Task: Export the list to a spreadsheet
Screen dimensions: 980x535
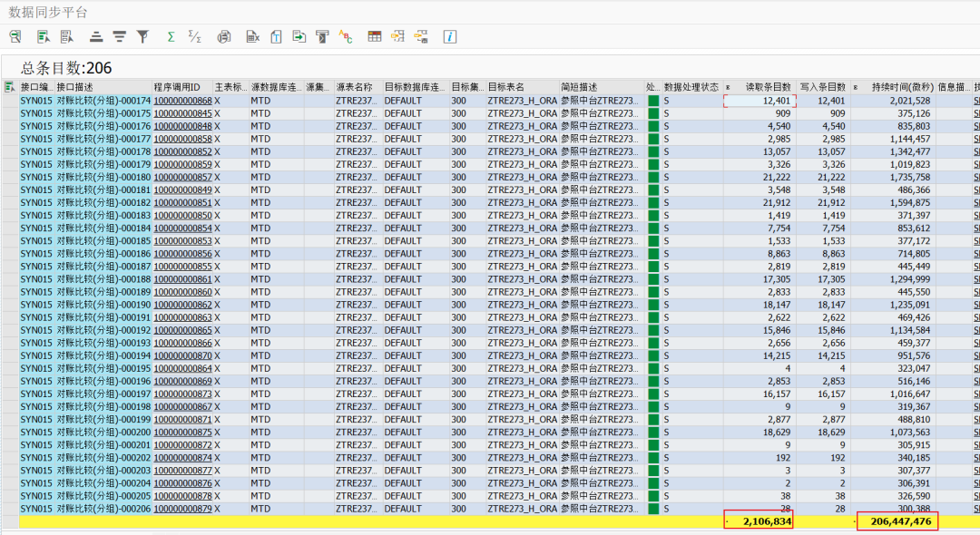Action: [252, 37]
